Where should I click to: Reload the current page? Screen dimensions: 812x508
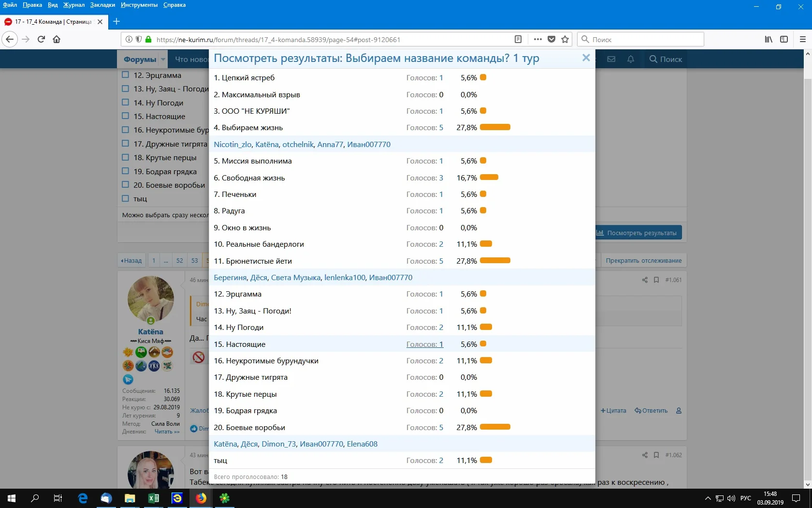[x=41, y=40]
